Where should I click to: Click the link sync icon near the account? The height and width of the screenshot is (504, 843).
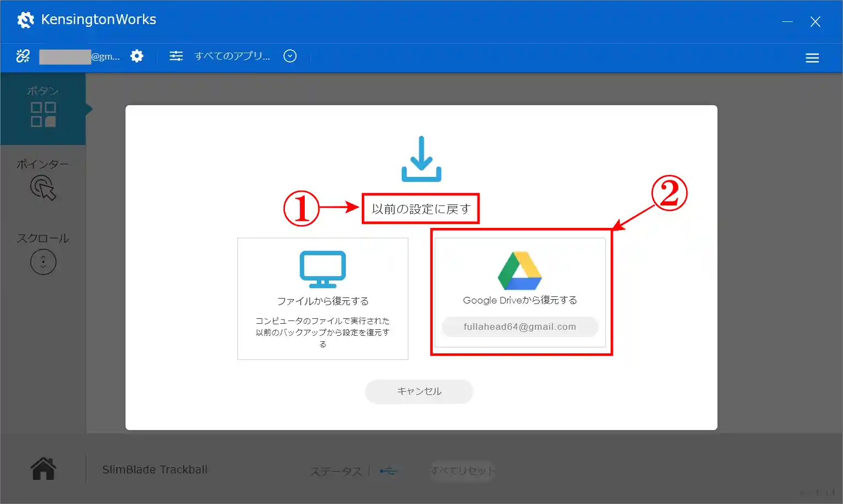coord(23,56)
